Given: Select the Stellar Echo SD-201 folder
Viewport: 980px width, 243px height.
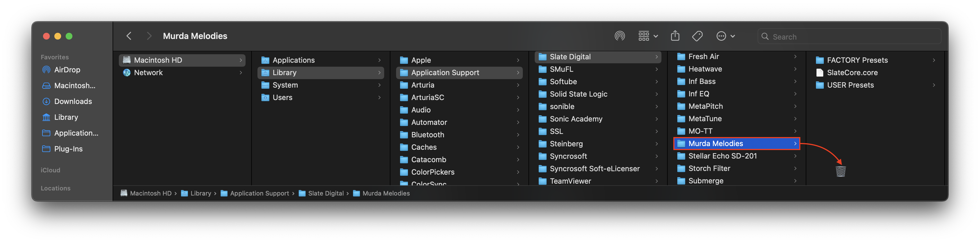Looking at the screenshot, I should point(736,156).
